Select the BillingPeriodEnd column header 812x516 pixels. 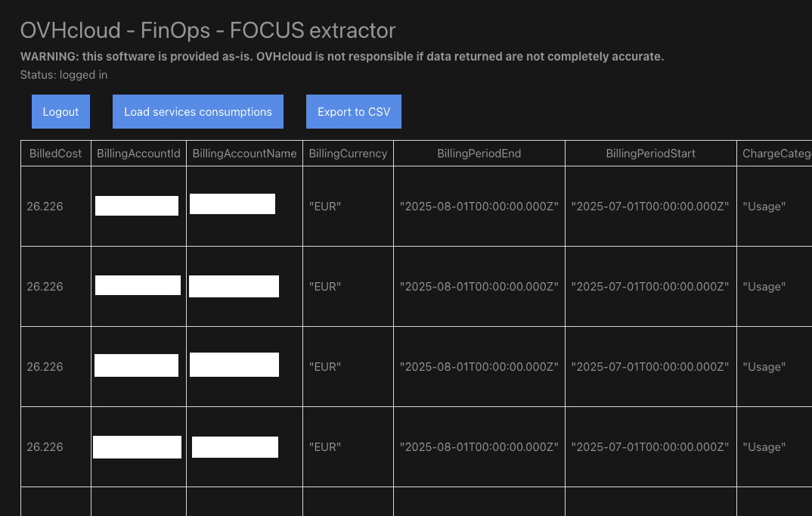coord(479,154)
